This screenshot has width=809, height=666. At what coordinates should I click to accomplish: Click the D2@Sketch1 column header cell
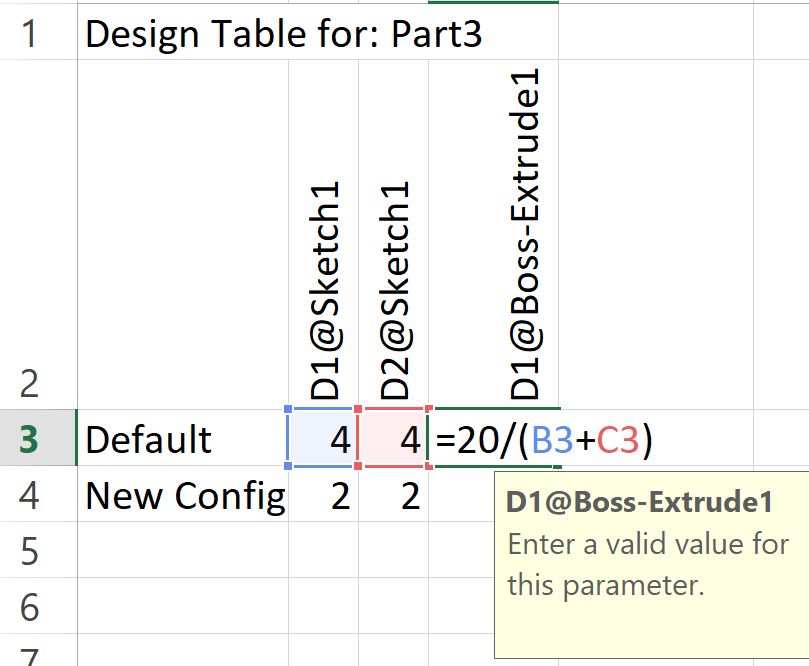(394, 235)
